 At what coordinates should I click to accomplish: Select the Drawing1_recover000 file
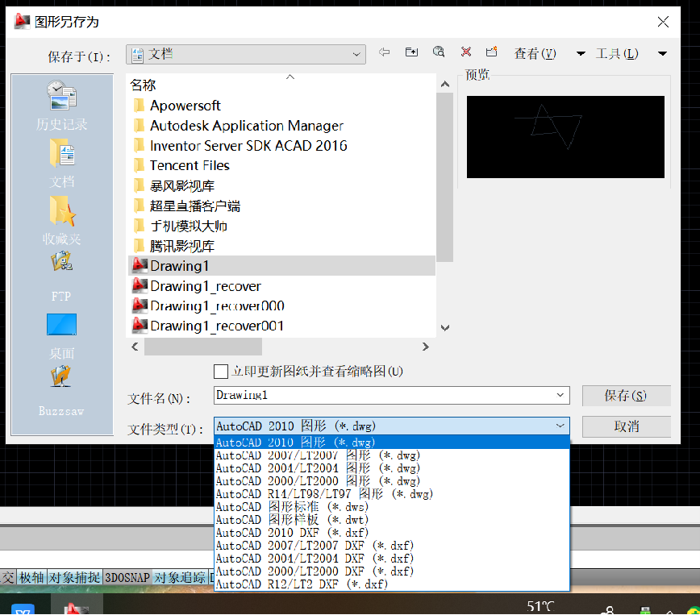[x=209, y=306]
